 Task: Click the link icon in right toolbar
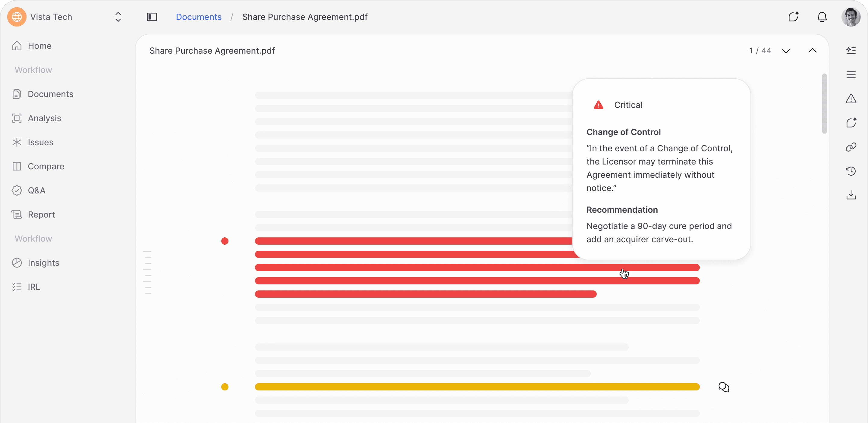(851, 147)
